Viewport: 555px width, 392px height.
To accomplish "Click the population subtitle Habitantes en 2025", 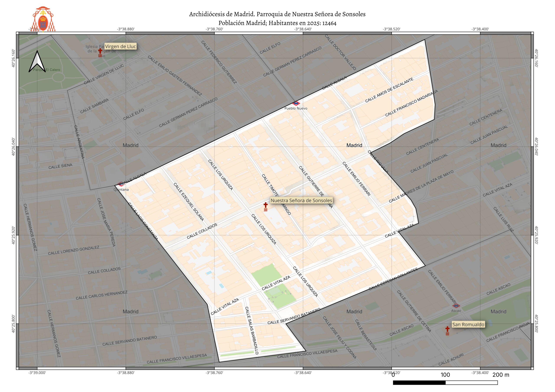I will 277,23.
